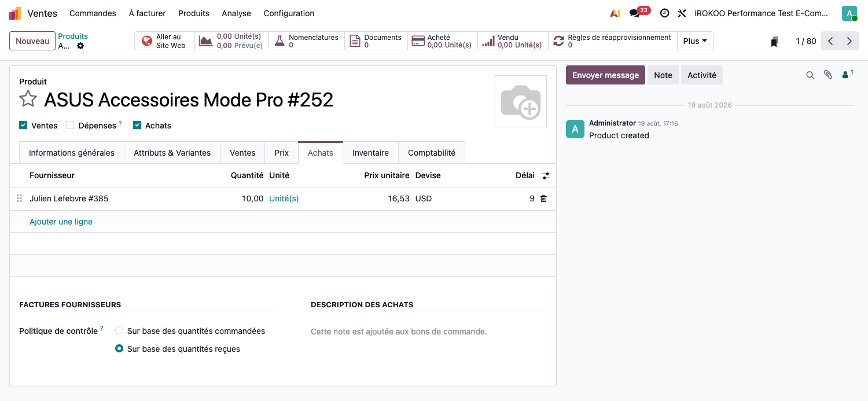Screen dimensions: 868x401
Task: Click the Description des achats note field
Action: [x=429, y=332]
